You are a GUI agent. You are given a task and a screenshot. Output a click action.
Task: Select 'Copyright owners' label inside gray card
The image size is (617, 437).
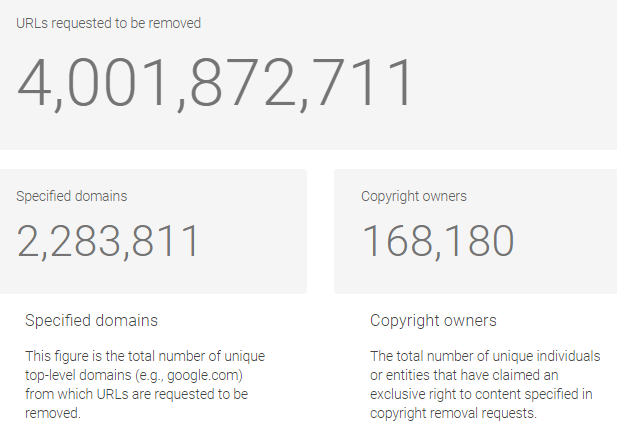click(414, 196)
